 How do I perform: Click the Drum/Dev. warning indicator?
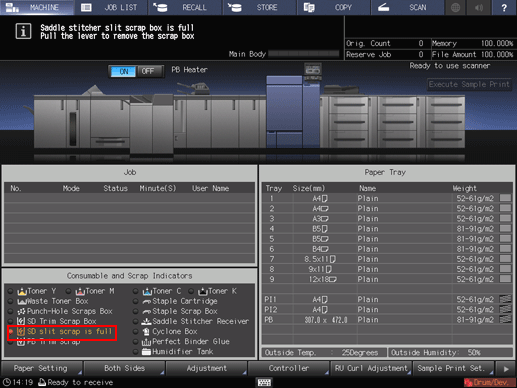[x=489, y=382]
